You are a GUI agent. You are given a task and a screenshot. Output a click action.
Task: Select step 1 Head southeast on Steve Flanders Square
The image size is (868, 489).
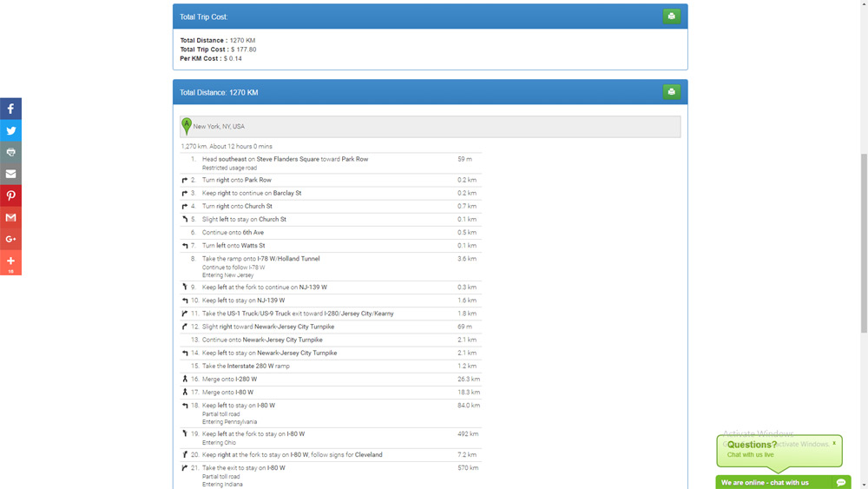point(331,162)
